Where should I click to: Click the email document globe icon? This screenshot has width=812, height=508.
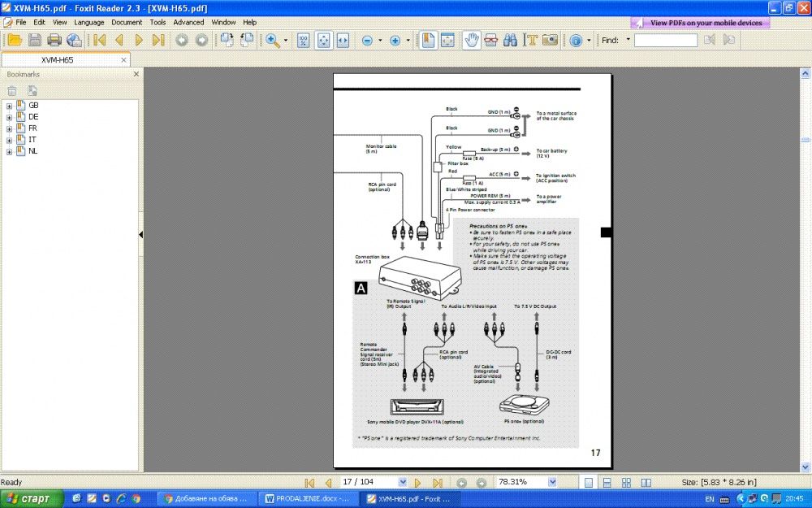[x=74, y=40]
